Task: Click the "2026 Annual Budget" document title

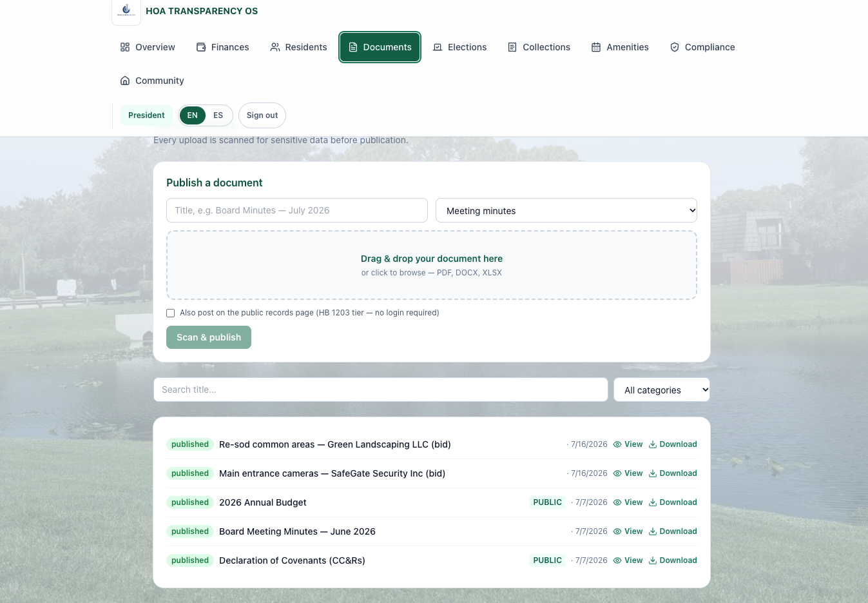Action: tap(263, 502)
